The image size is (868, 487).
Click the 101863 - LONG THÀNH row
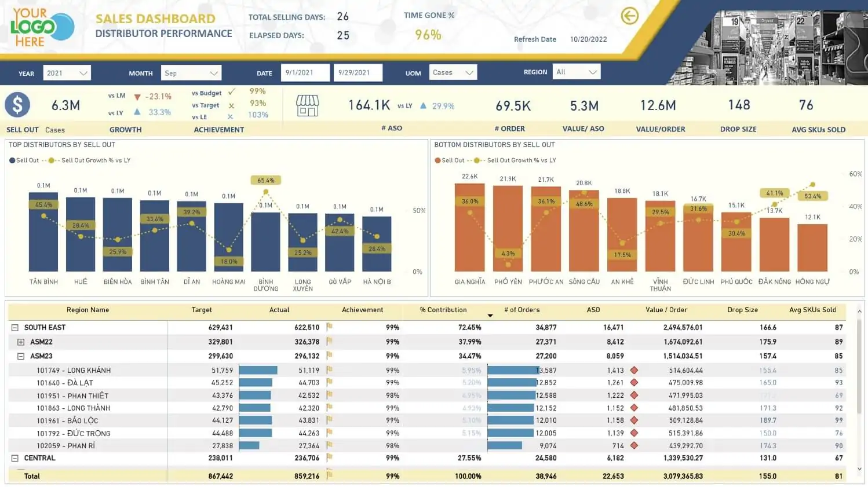point(427,408)
